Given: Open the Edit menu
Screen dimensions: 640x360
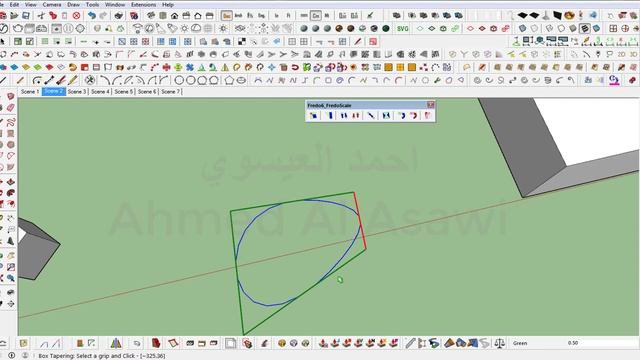Looking at the screenshot, I should (x=14, y=4).
